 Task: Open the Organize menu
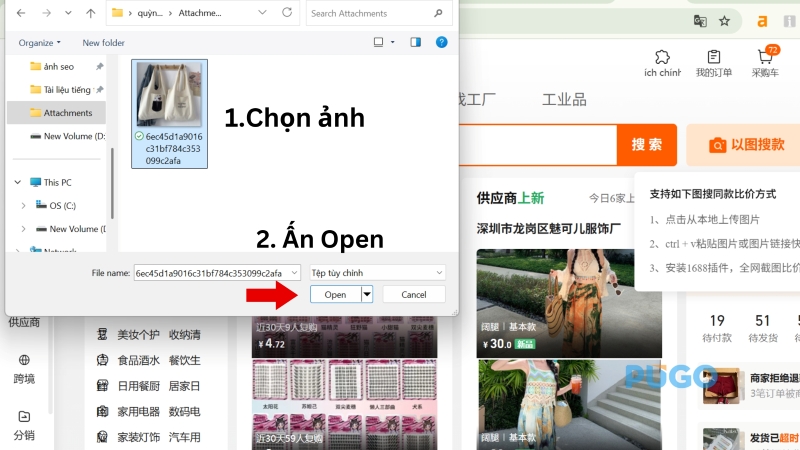click(x=39, y=43)
